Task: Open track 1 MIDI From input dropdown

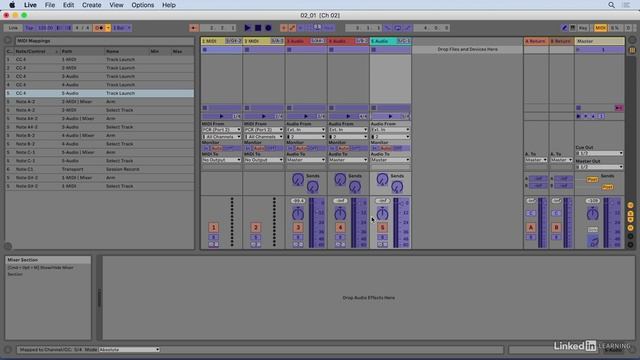Action: pos(221,129)
